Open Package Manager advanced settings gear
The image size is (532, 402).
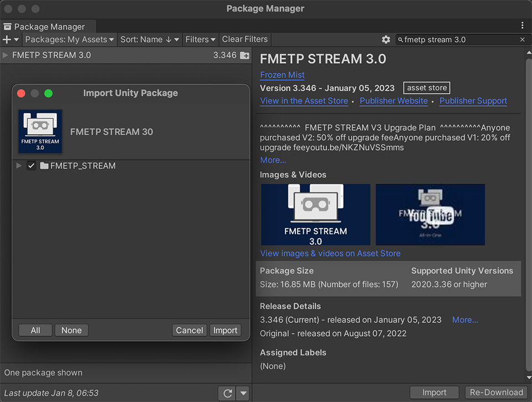click(x=386, y=39)
